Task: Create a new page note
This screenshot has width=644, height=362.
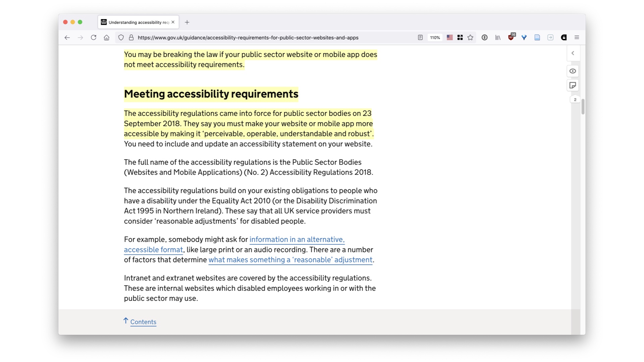Action: click(x=573, y=85)
